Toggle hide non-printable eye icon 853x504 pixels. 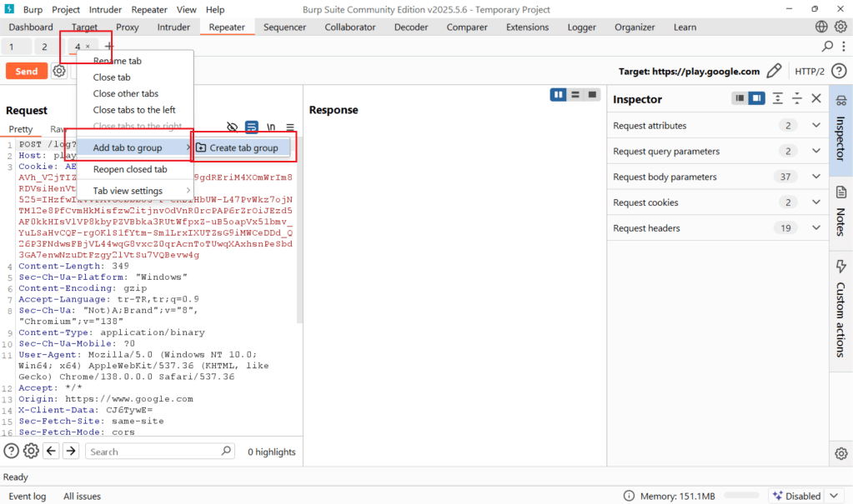233,127
